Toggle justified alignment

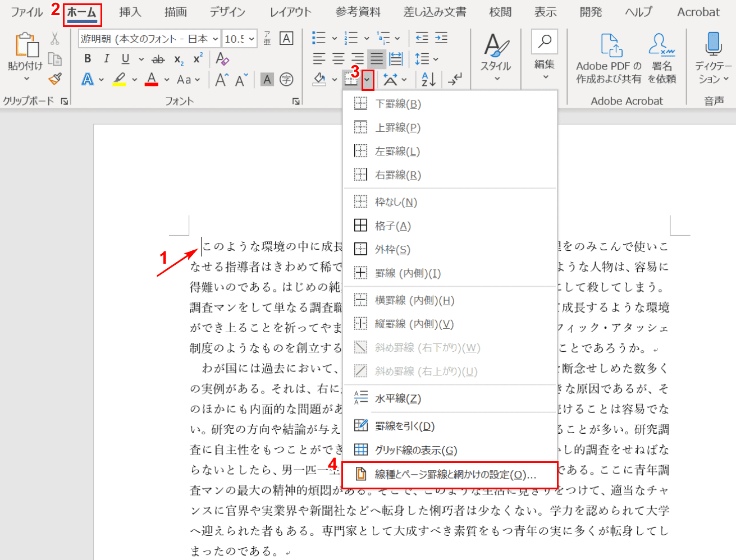377,59
